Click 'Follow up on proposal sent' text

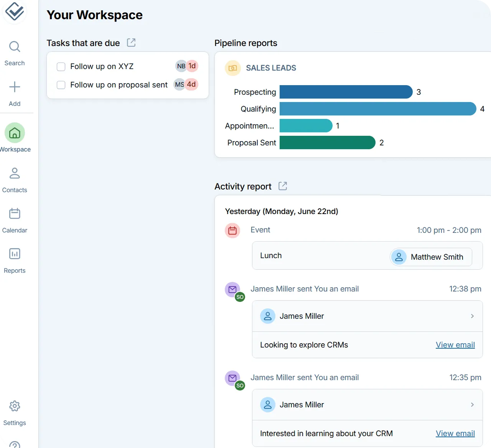tap(119, 85)
